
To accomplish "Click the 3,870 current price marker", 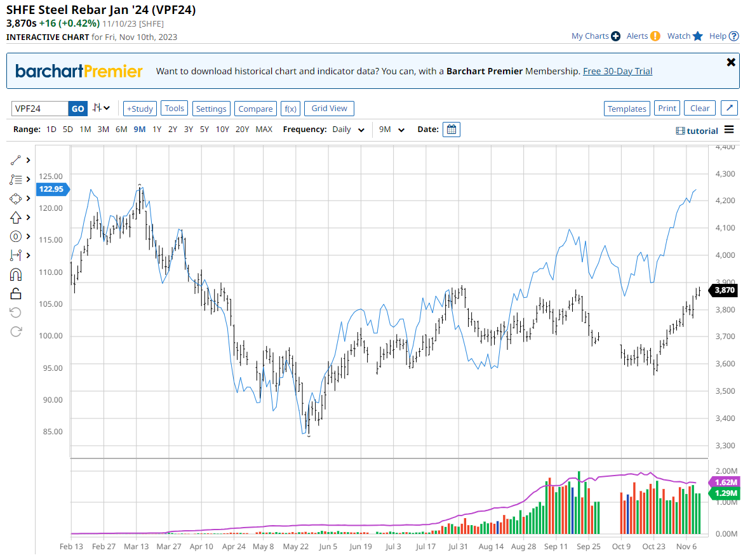I will pos(723,290).
